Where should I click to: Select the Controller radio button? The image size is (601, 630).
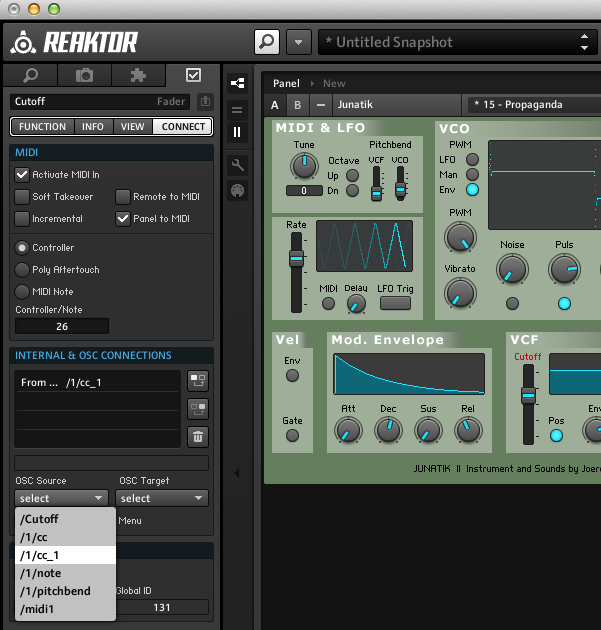click(22, 248)
